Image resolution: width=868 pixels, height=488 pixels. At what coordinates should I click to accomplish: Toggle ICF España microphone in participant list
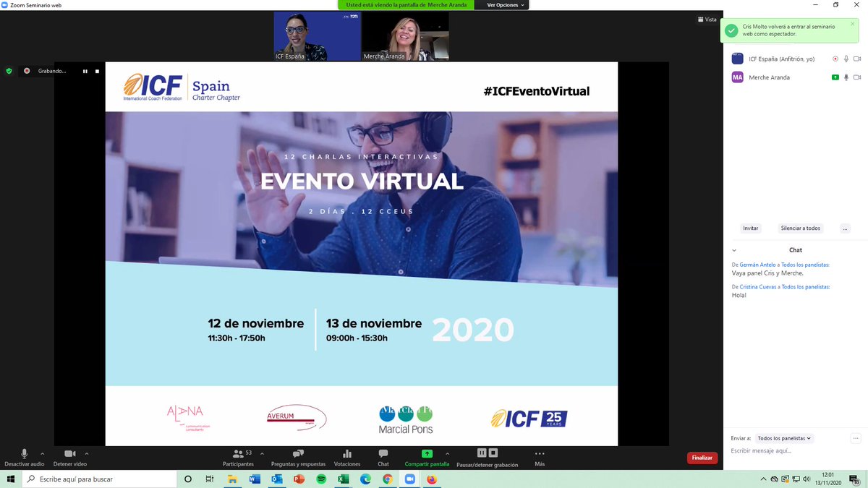tap(846, 59)
